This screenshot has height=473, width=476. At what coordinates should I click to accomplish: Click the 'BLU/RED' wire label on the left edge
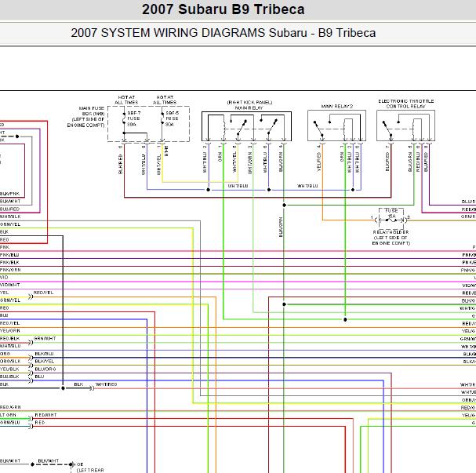[9, 209]
